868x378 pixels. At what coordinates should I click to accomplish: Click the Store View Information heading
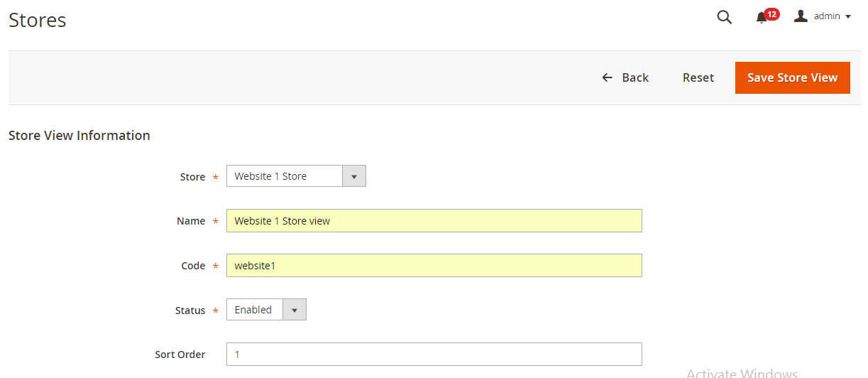pyautogui.click(x=79, y=136)
